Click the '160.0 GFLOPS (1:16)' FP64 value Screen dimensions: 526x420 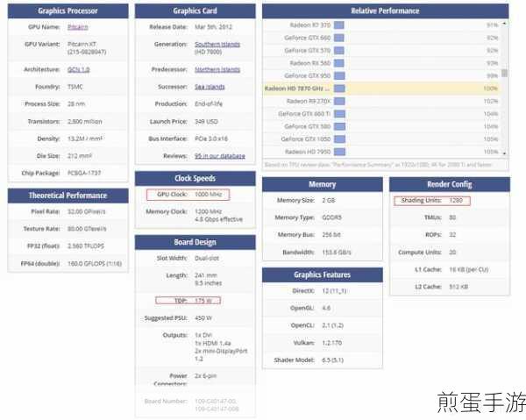pyautogui.click(x=95, y=264)
